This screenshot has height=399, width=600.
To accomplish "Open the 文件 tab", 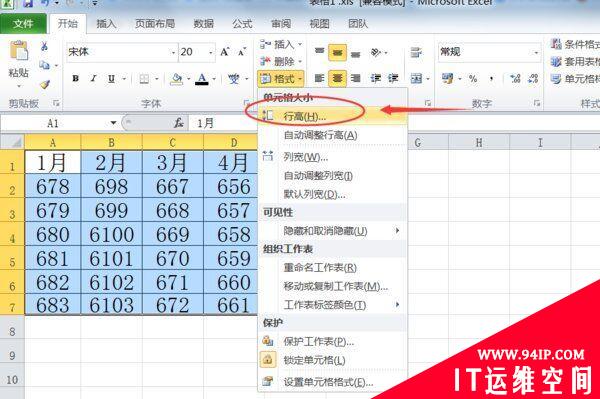I will pos(23,24).
